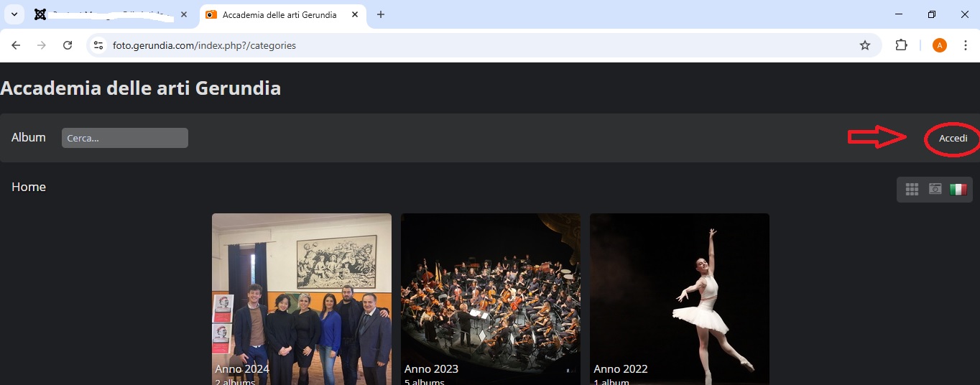
Task: Open the Anno 2022 ballerina album
Action: pyautogui.click(x=679, y=298)
